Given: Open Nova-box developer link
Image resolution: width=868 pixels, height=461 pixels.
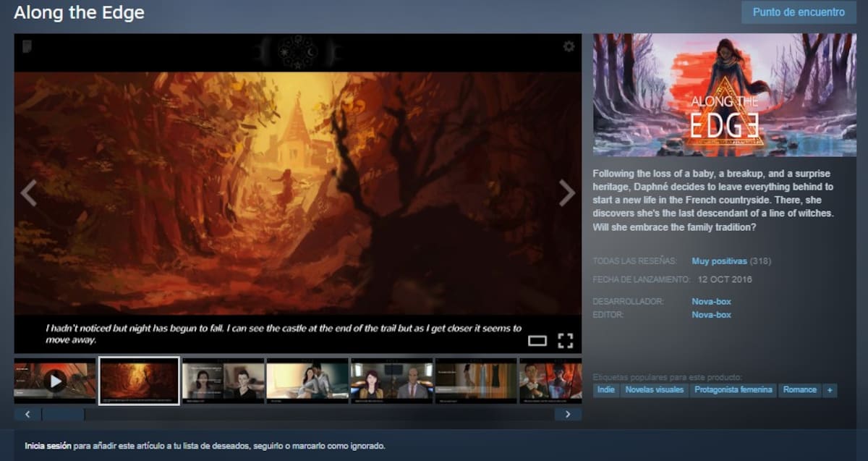Looking at the screenshot, I should click(x=711, y=301).
